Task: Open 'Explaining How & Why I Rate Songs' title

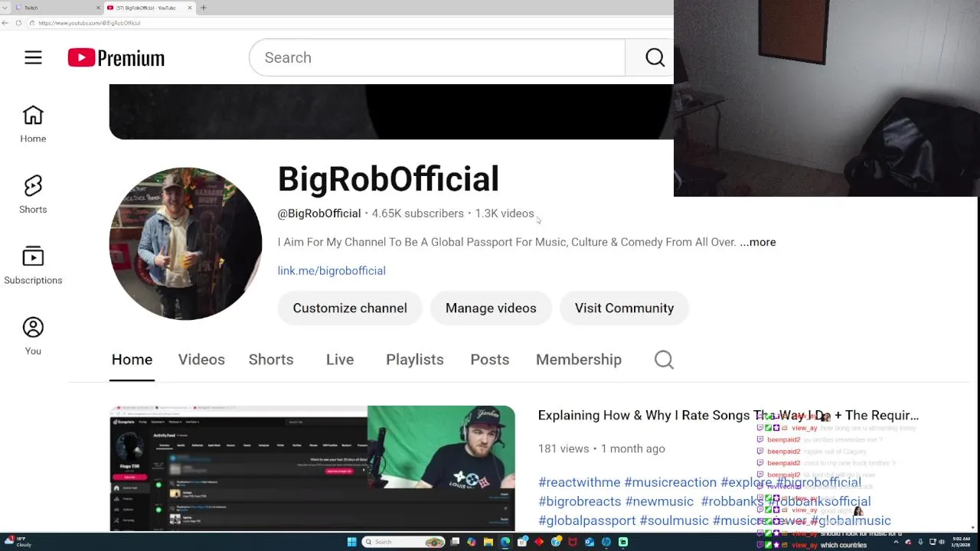Action: (x=728, y=416)
